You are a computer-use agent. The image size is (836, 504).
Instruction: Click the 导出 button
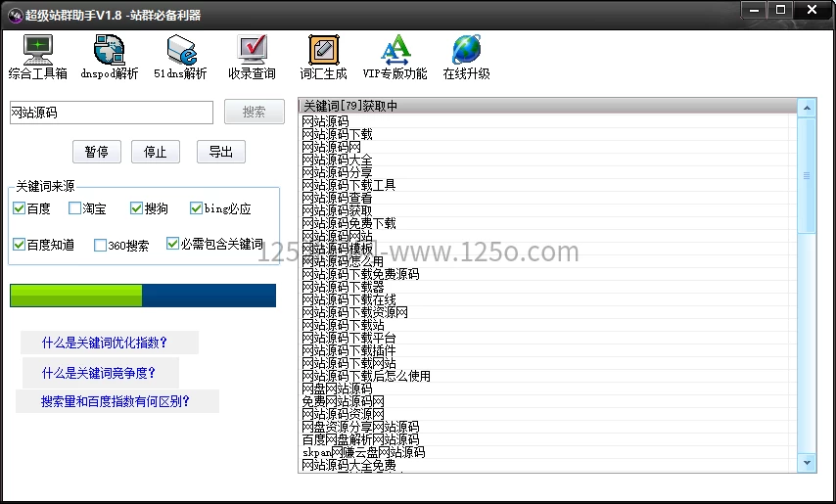[220, 152]
